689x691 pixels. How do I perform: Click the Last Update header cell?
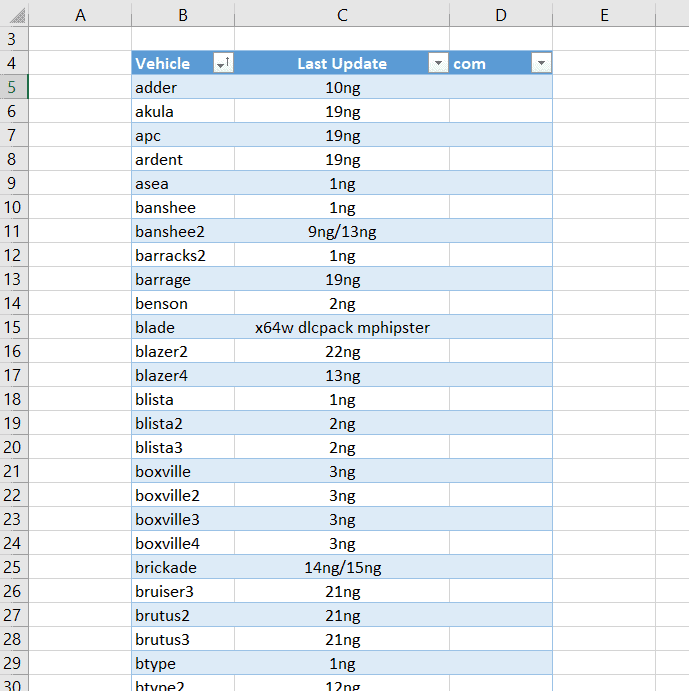[342, 63]
